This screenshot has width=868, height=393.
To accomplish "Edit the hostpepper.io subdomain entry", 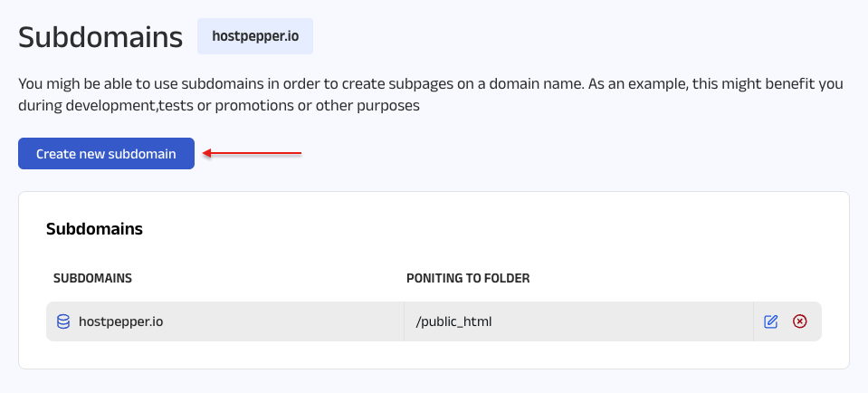I will [771, 321].
